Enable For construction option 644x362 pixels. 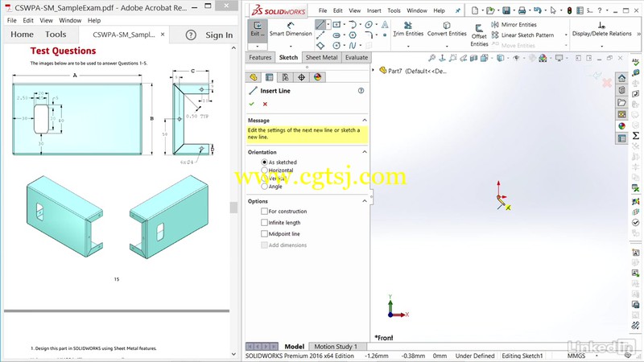264,211
